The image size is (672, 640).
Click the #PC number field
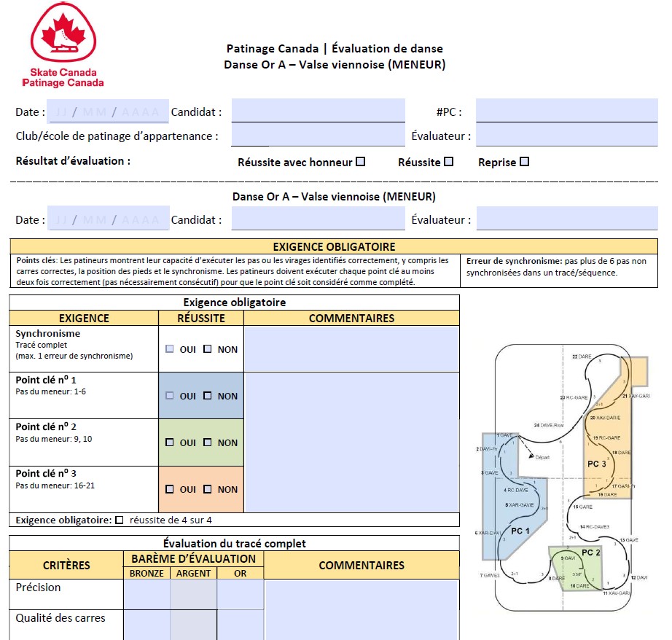(566, 111)
